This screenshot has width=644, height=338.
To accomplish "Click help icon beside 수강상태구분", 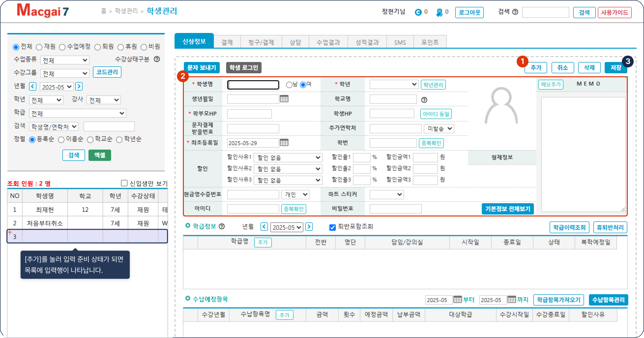I will point(157,59).
